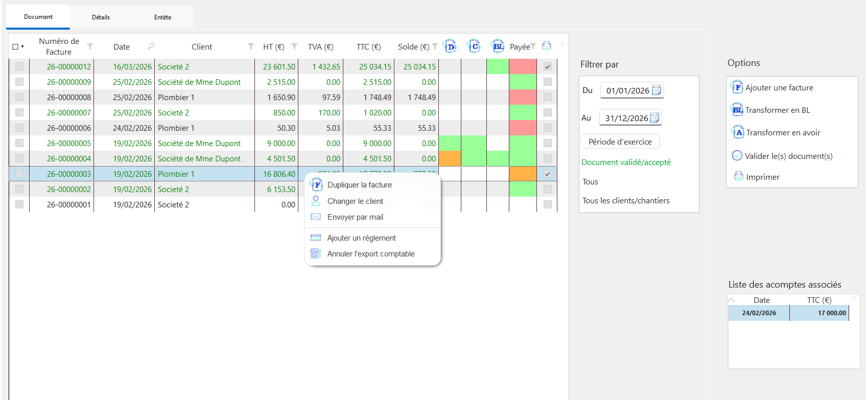Click the acomptes list left collapse chevron

click(732, 300)
